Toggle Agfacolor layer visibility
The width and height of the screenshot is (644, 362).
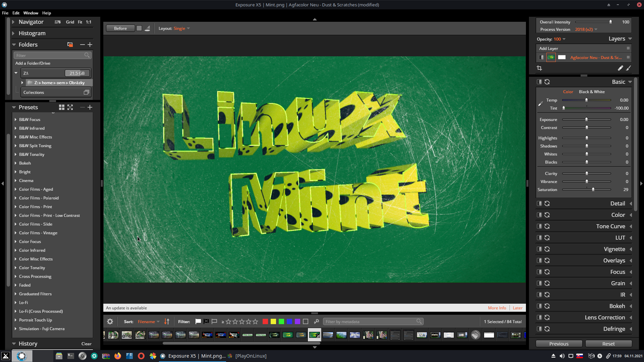[x=541, y=57]
